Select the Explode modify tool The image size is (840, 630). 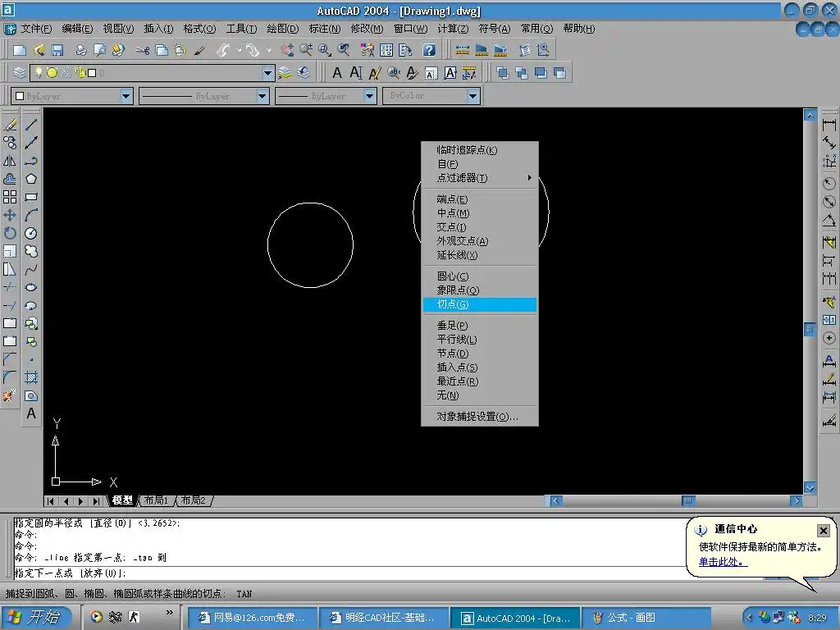tap(8, 395)
